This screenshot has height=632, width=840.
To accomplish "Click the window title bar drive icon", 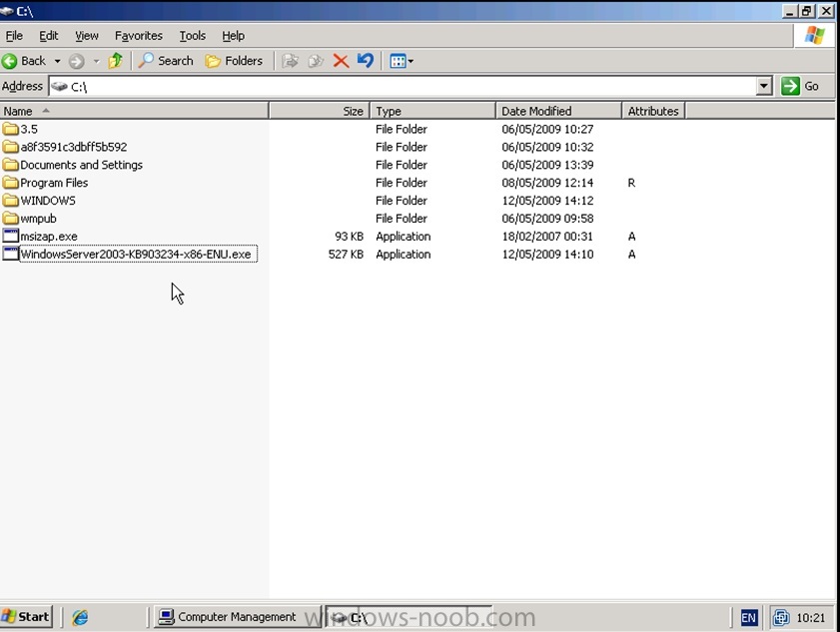I will (7, 11).
